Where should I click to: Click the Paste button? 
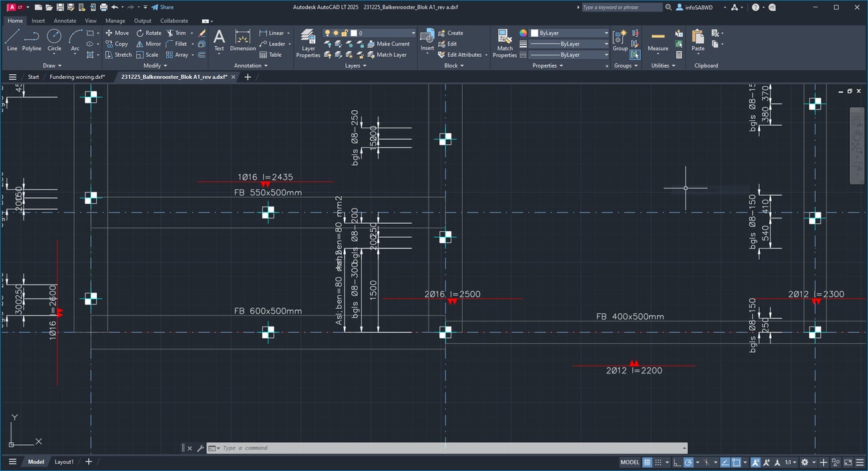click(x=698, y=40)
